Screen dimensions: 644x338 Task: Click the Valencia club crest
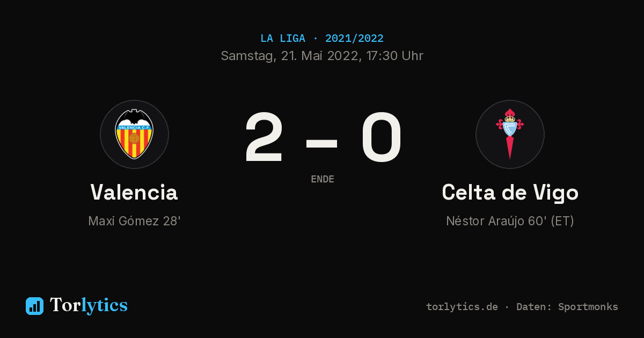[134, 134]
